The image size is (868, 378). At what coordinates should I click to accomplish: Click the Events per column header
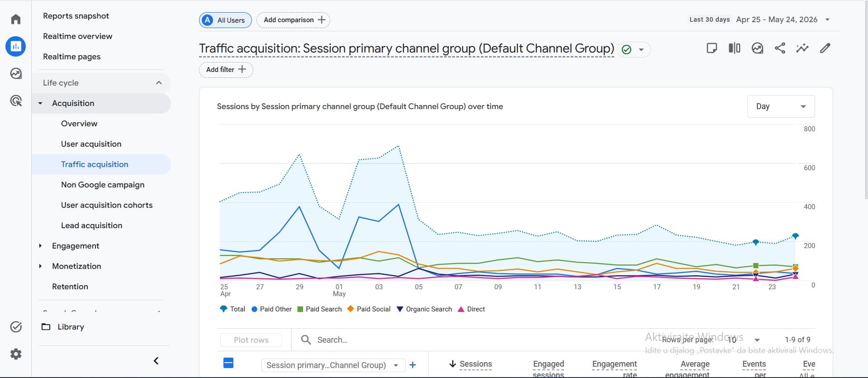click(x=754, y=369)
